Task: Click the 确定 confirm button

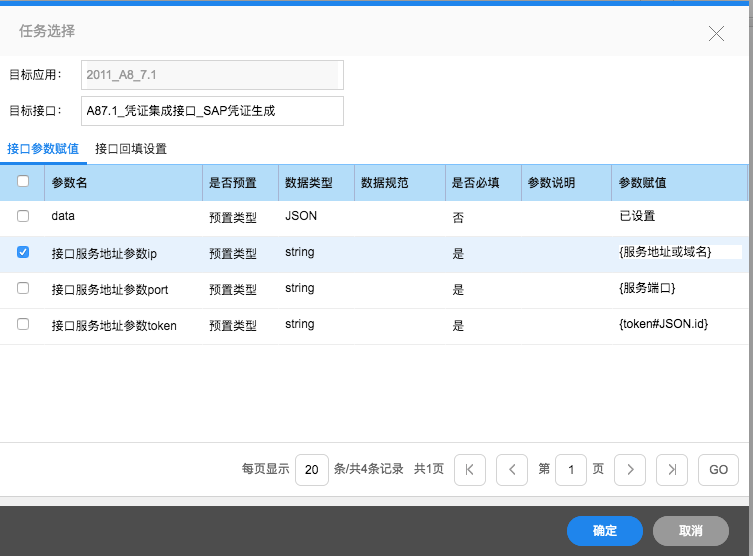Action: (604, 530)
